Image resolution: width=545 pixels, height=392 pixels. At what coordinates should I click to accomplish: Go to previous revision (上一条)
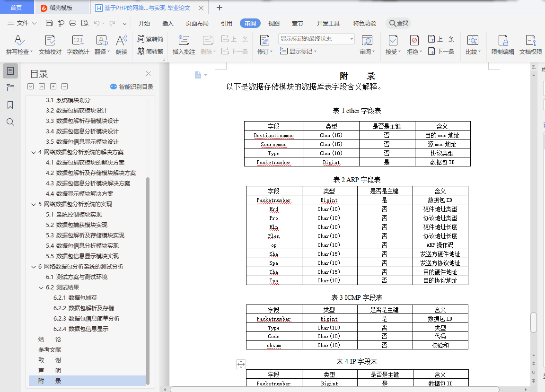tap(441, 39)
